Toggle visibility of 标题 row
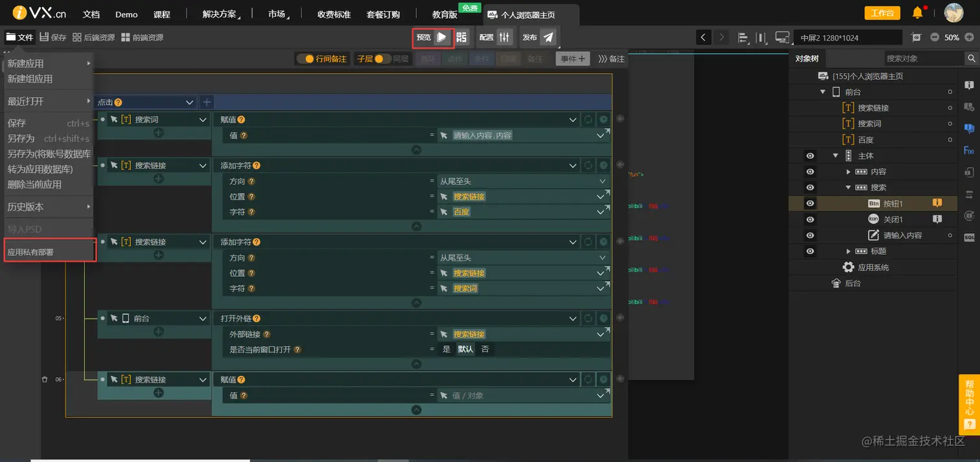 point(810,251)
